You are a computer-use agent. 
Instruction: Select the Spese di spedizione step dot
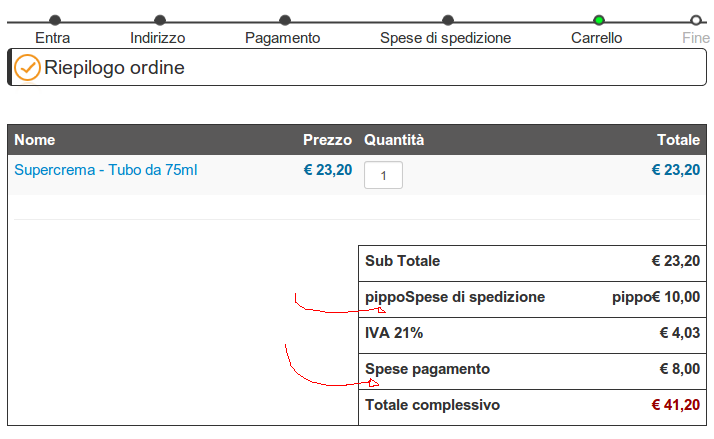click(x=448, y=20)
